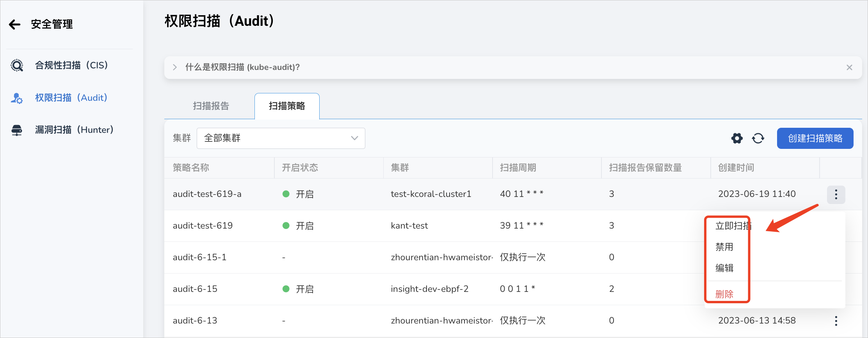Screen dimensions: 868x338
Task: Click cluster cell insight-dev-ebpf-2
Action: coord(430,289)
